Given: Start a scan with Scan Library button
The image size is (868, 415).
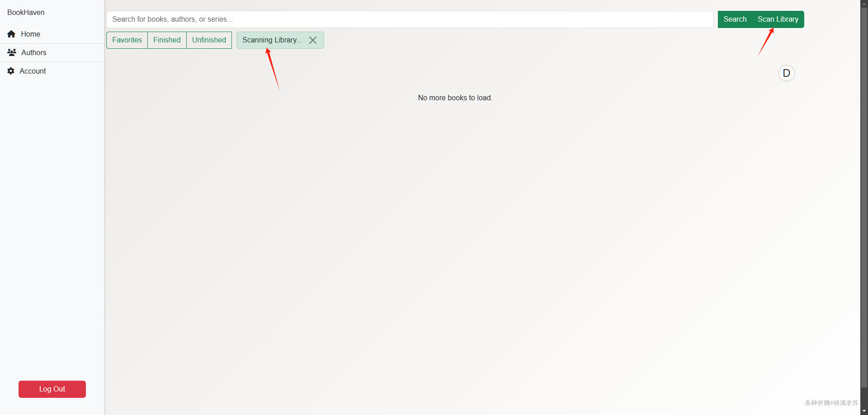Looking at the screenshot, I should pyautogui.click(x=778, y=19).
